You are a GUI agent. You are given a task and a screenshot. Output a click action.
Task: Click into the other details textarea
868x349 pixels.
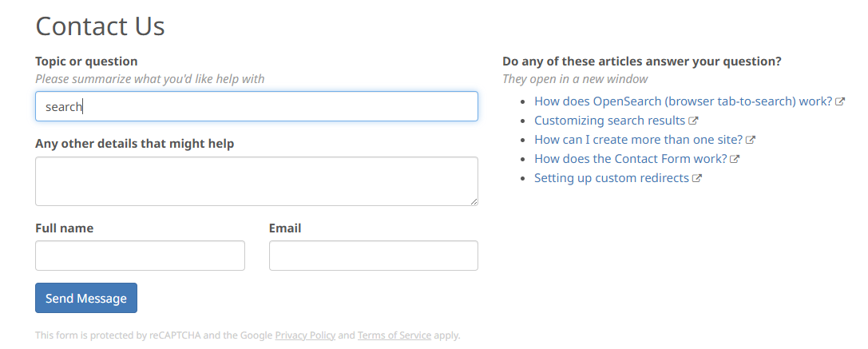tap(256, 181)
